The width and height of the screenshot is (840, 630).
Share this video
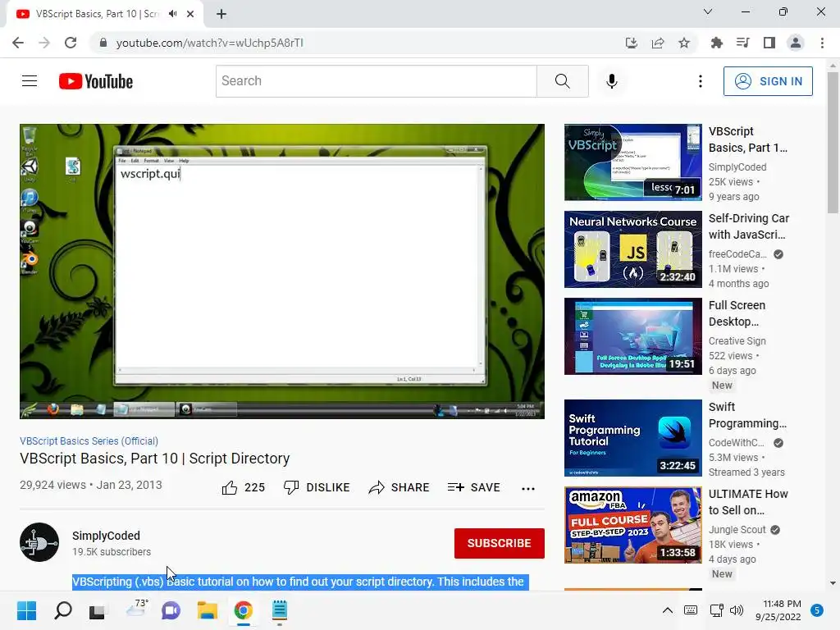(399, 487)
